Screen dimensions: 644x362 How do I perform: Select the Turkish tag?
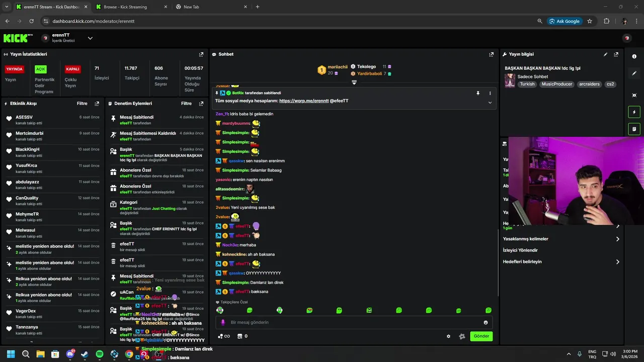coord(527,84)
